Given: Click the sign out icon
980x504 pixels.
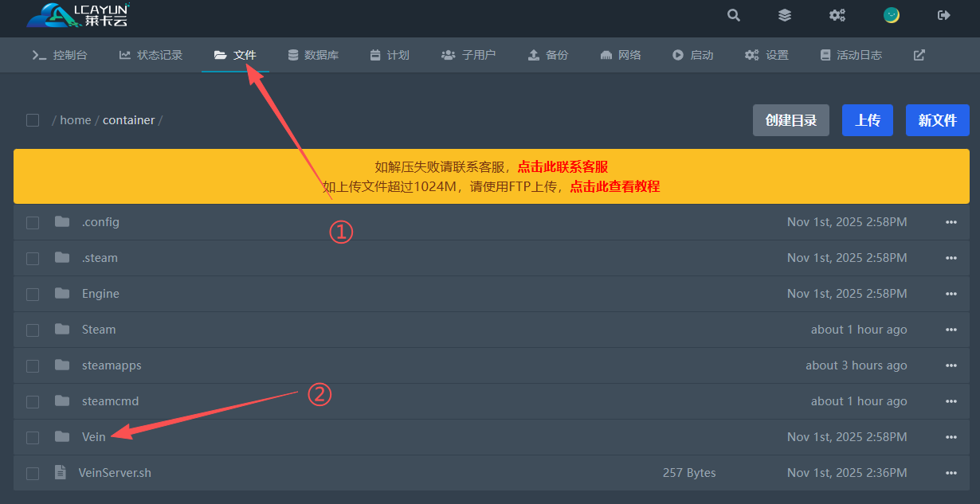Looking at the screenshot, I should click(x=944, y=15).
